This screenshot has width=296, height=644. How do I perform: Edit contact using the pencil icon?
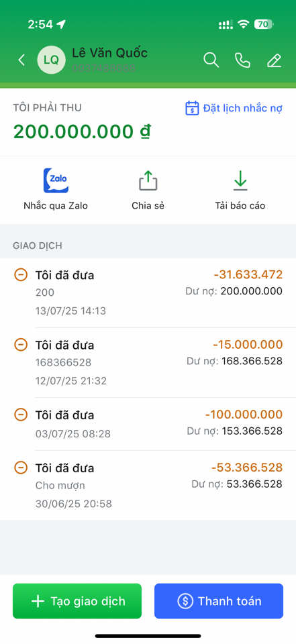275,60
